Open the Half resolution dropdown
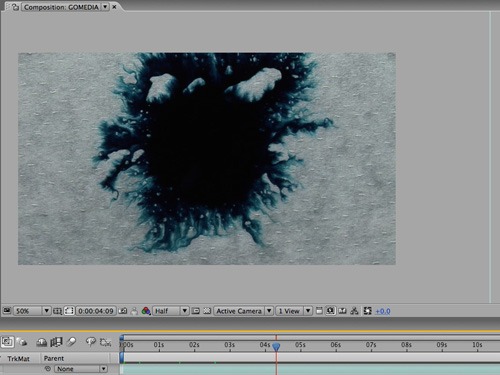The height and width of the screenshot is (375, 500). pos(171,311)
